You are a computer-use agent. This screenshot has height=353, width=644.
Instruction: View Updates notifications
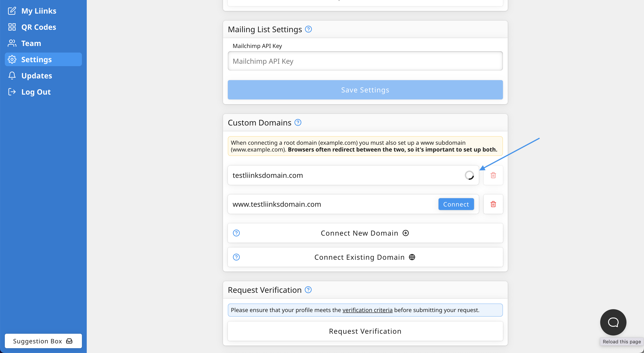pyautogui.click(x=37, y=76)
